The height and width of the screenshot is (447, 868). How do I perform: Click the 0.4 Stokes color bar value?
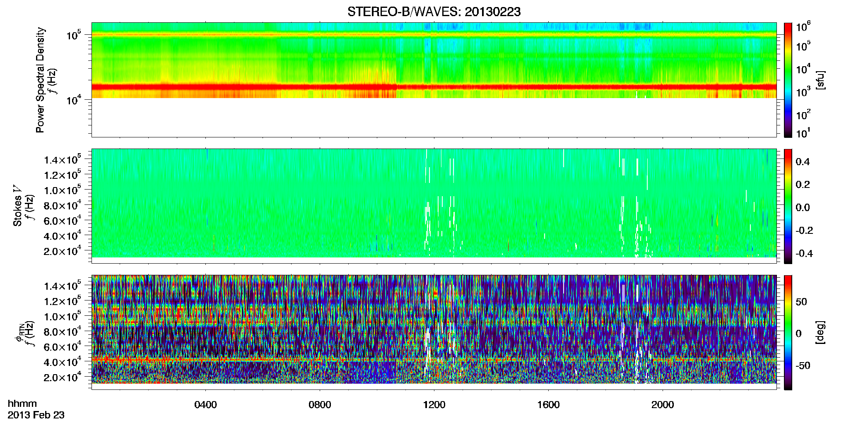pyautogui.click(x=803, y=162)
